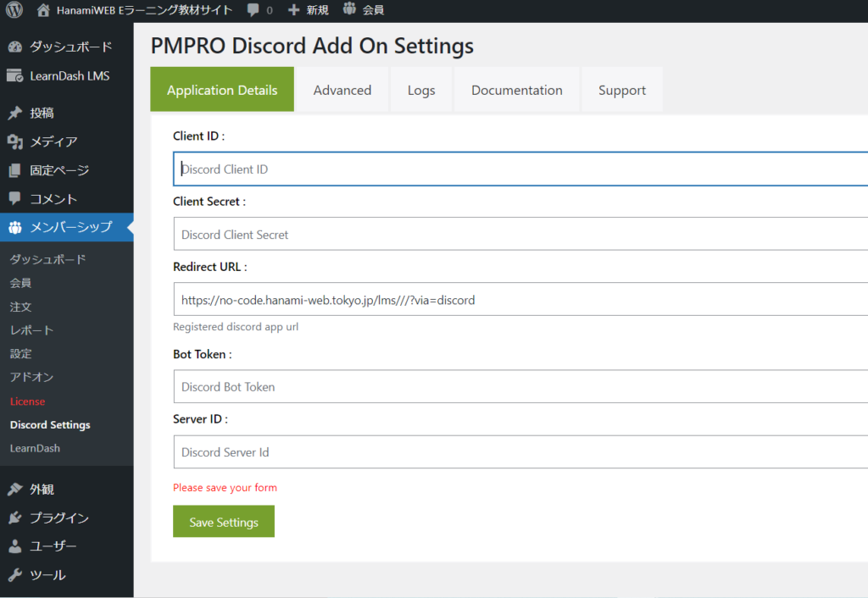Open the red License submenu item

pyautogui.click(x=27, y=401)
